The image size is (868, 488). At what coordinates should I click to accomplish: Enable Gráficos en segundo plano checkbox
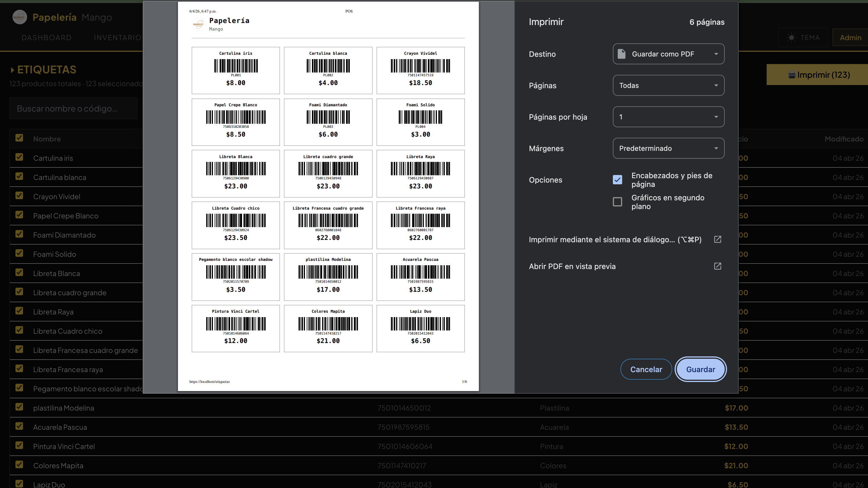617,202
